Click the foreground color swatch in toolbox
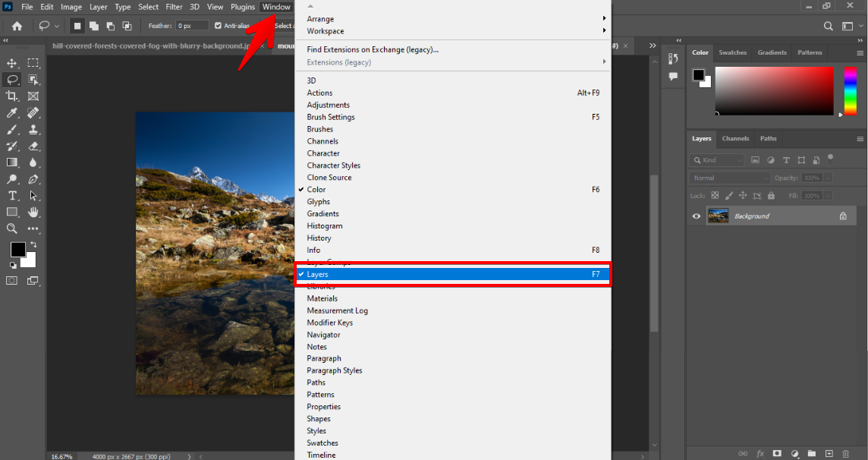Image resolution: width=868 pixels, height=460 pixels. [x=17, y=250]
